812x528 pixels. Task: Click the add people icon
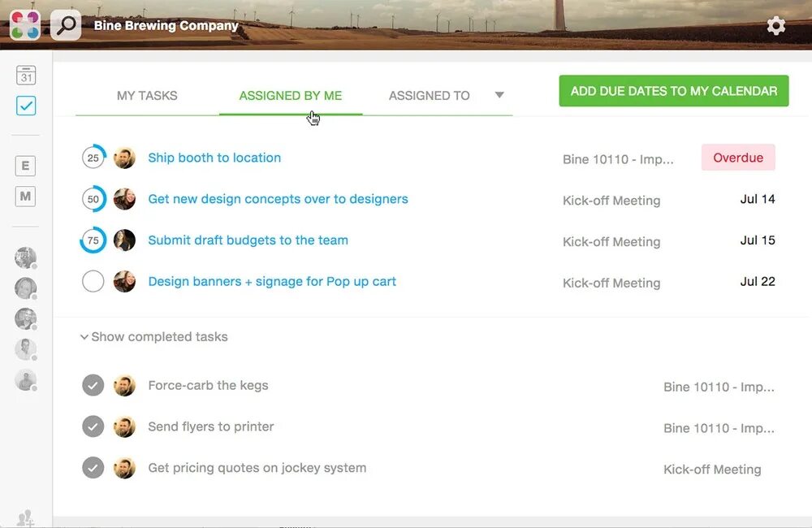[25, 517]
